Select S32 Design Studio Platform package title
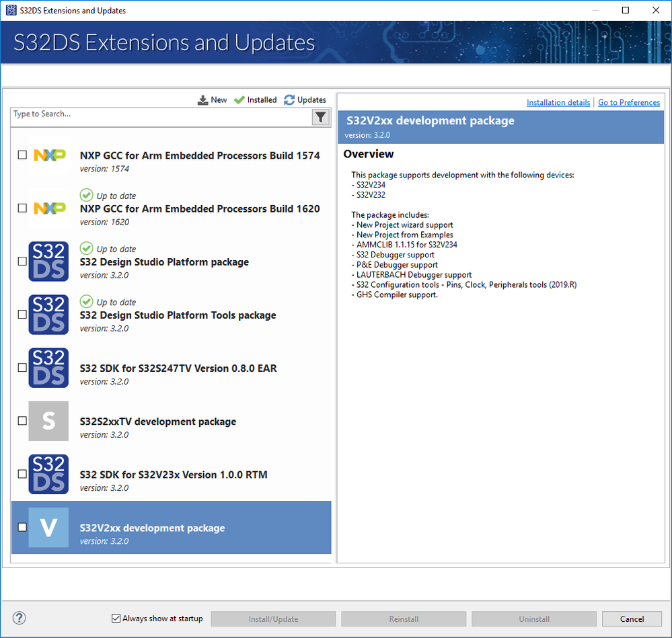Screen dimensions: 672x638 tap(164, 262)
